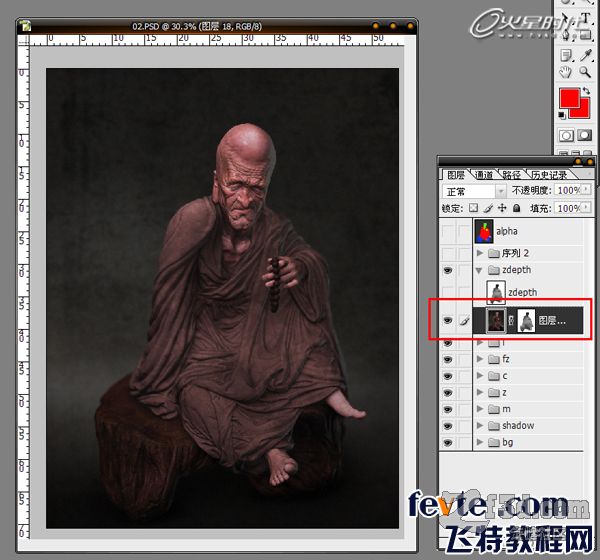Lock transparent pixels of the layer
The width and height of the screenshot is (600, 560).
tap(473, 208)
